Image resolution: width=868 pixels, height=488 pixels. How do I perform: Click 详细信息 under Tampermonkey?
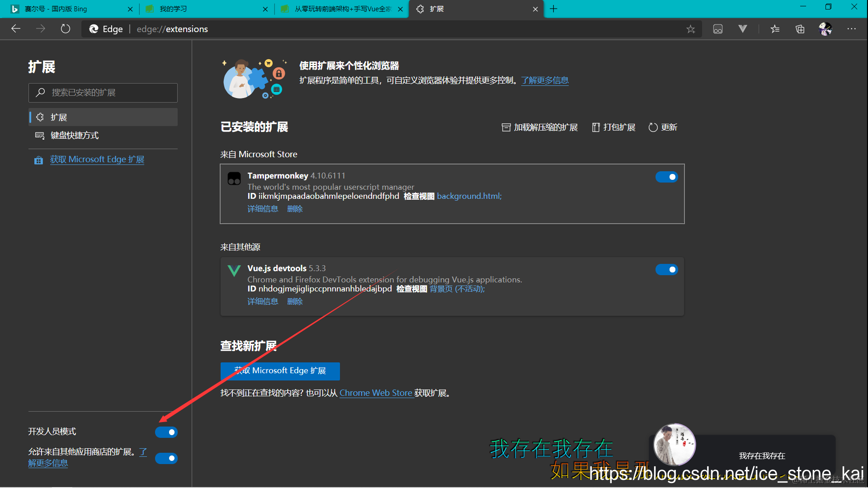point(263,208)
